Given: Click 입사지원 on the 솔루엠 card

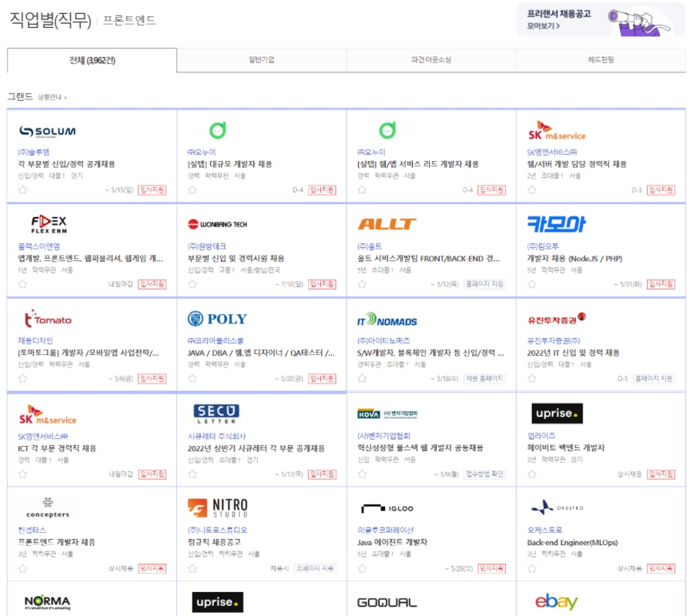Looking at the screenshot, I should coord(152,190).
